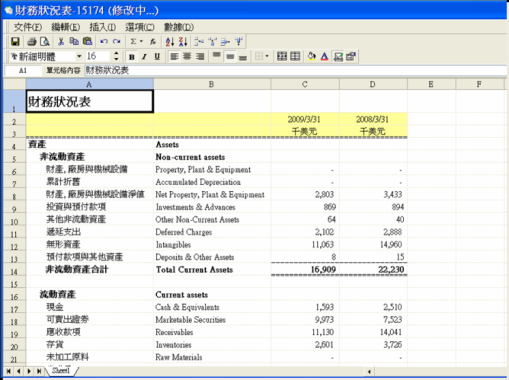Click the cell content formula field
Image resolution: width=509 pixels, height=380 pixels.
coord(295,70)
